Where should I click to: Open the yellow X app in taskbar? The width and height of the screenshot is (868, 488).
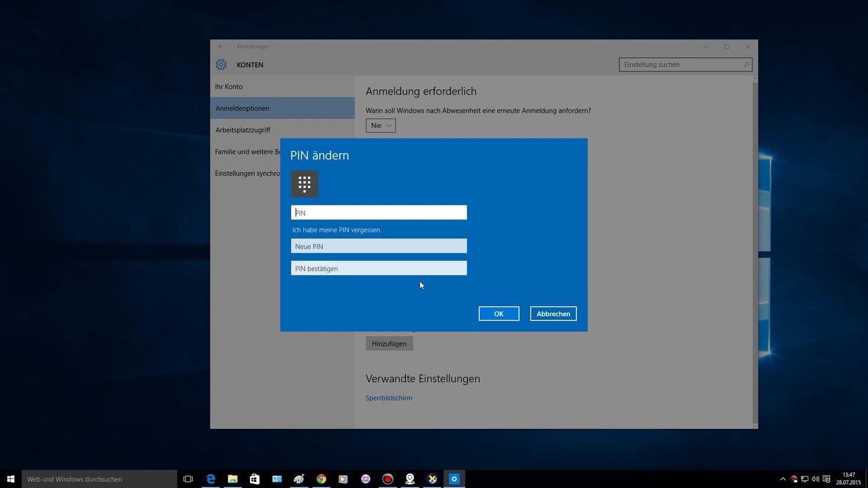432,479
